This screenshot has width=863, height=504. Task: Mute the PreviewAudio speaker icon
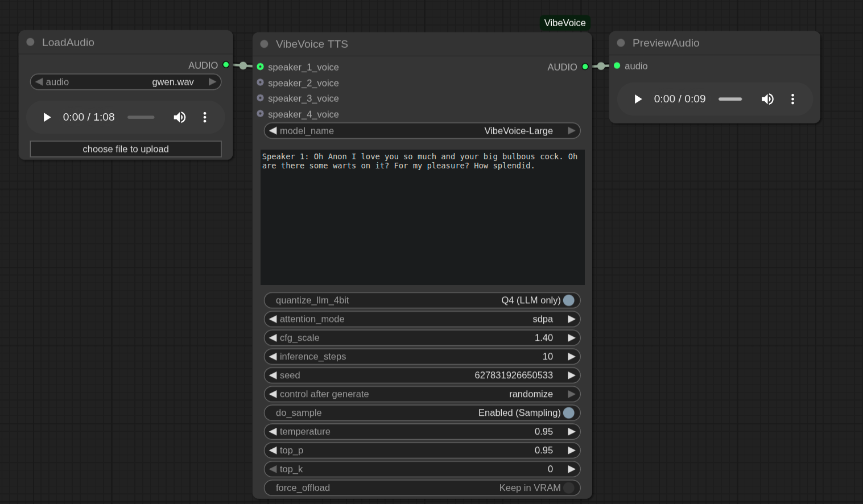(x=767, y=99)
